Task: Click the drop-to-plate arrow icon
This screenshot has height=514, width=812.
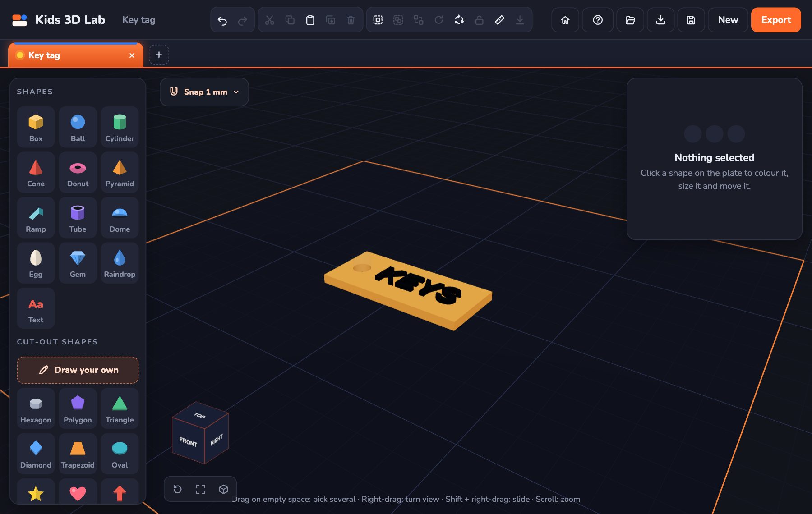Action: coord(520,20)
